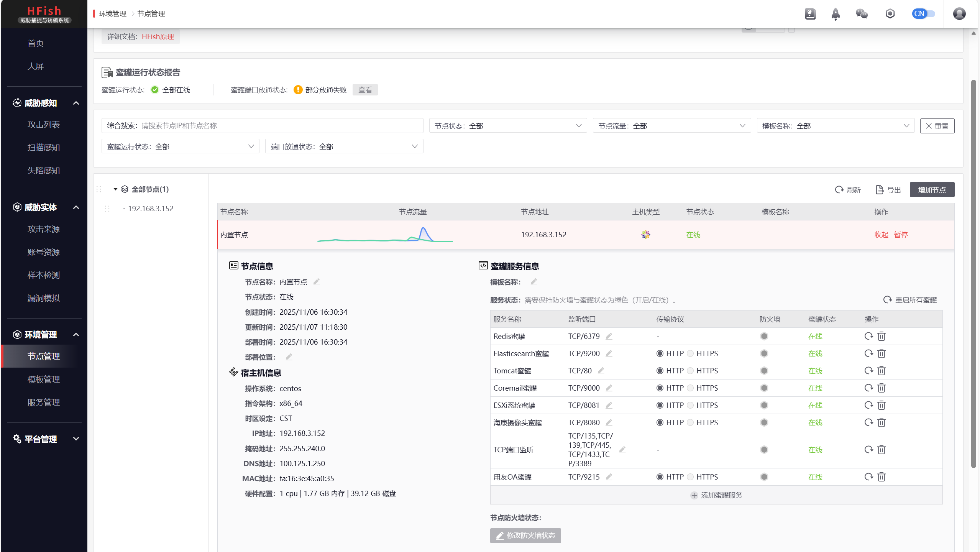Go to template management menu
This screenshot has width=980, height=552.
tap(44, 379)
